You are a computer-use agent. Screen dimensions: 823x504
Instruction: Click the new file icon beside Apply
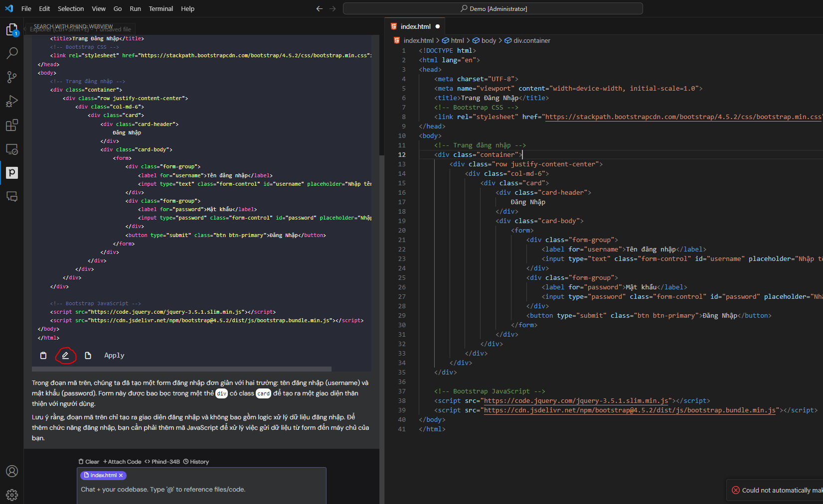88,356
